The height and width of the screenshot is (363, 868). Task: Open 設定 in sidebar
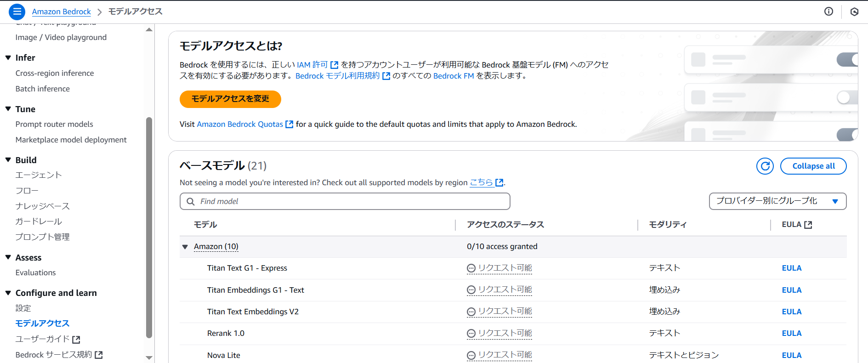click(23, 308)
